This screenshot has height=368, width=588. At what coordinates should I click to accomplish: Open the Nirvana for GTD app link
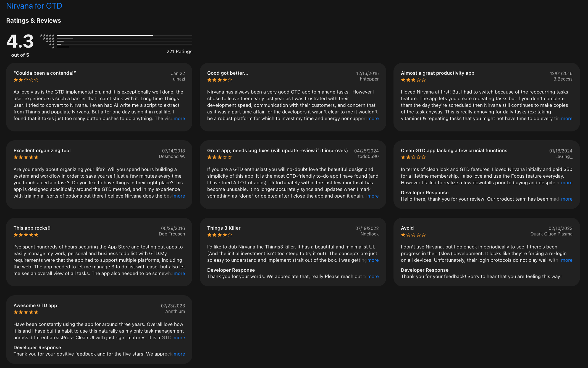[34, 6]
